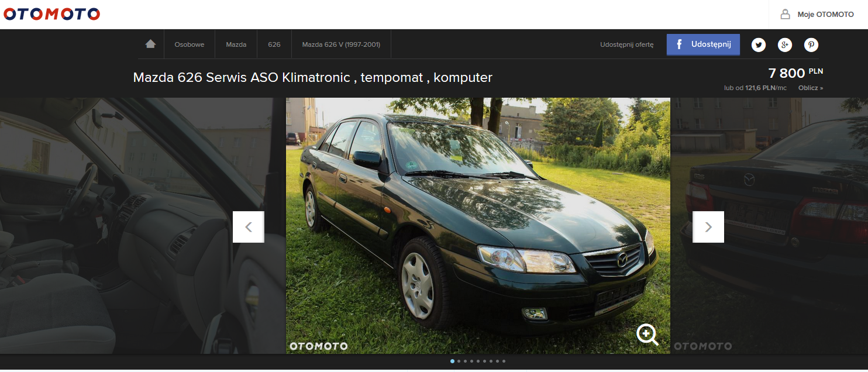Show the next gallery photo

[708, 227]
